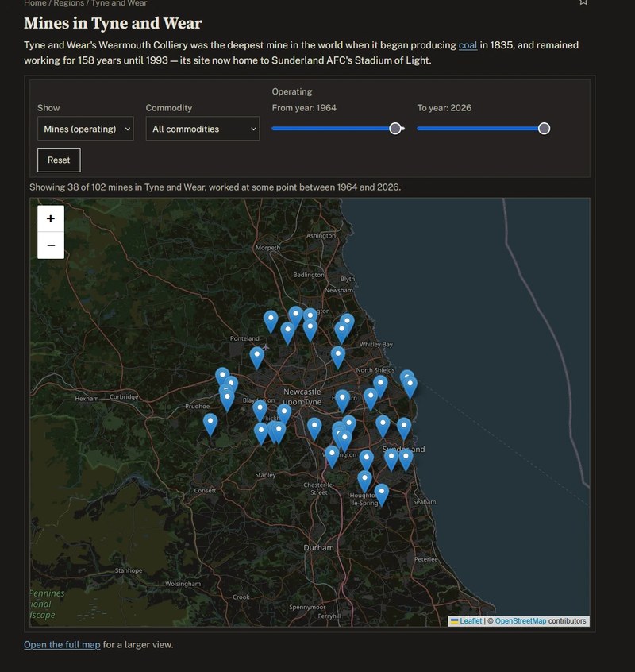Select the westernmost mine marker south of Prudhoe
This screenshot has height=672, width=635.
pos(210,424)
